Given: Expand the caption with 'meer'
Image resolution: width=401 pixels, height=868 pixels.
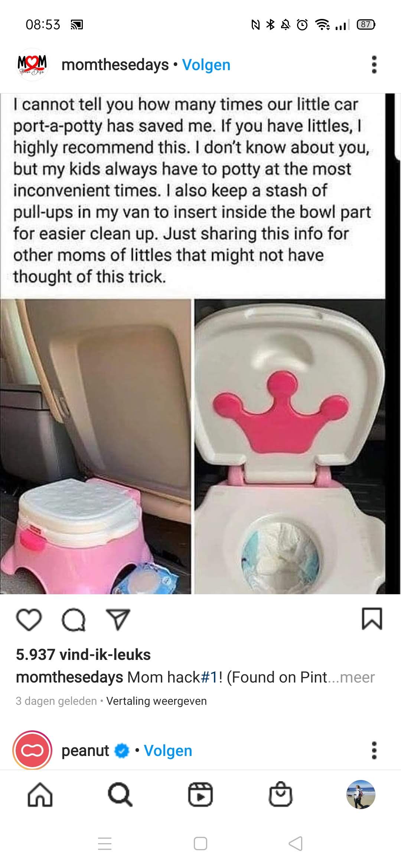Looking at the screenshot, I should click(x=357, y=677).
